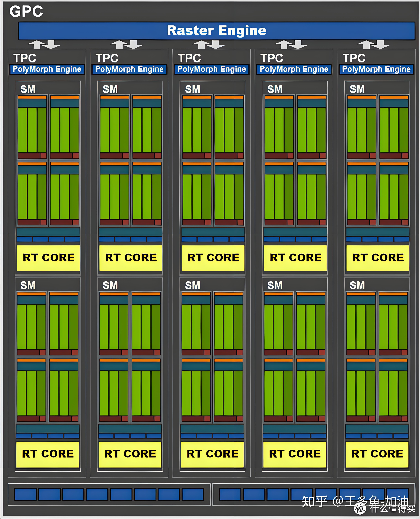Viewport: 420px width, 519px height.
Task: Click the bottom RT CORE in first TPC
Action: (x=48, y=454)
